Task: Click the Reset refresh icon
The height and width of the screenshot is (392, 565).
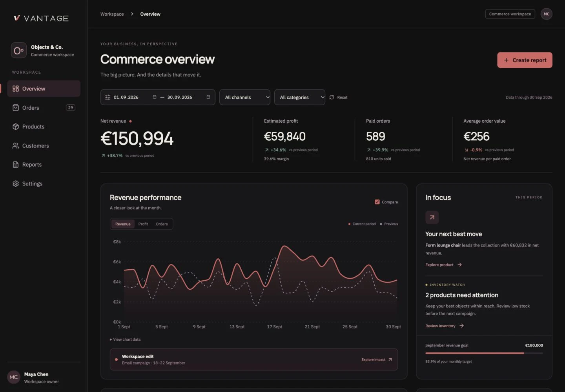Action: (x=332, y=97)
